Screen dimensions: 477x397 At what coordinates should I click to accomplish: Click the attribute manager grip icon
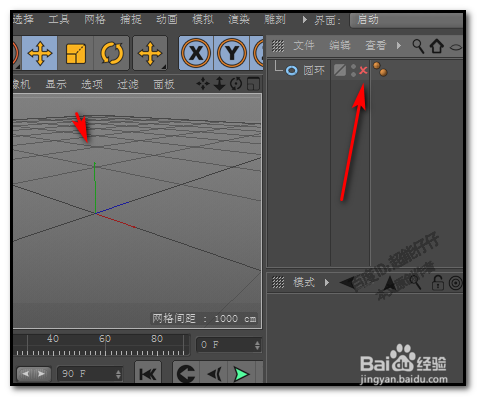point(278,283)
